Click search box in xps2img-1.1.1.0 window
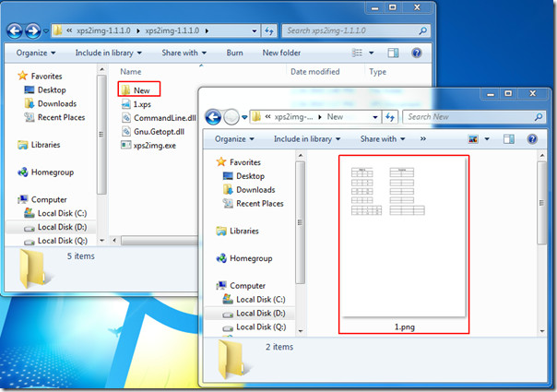This screenshot has height=392, width=557. 356,31
